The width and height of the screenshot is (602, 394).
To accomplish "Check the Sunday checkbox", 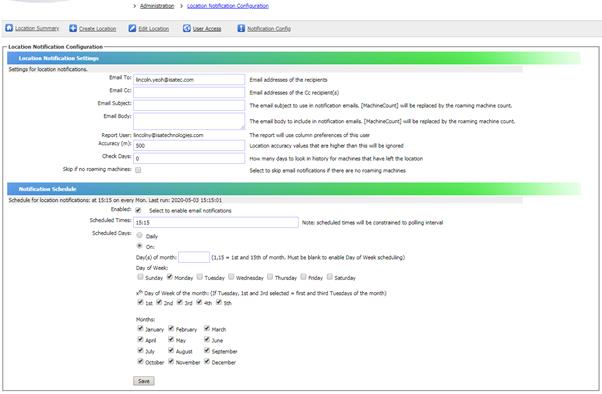I will [140, 276].
